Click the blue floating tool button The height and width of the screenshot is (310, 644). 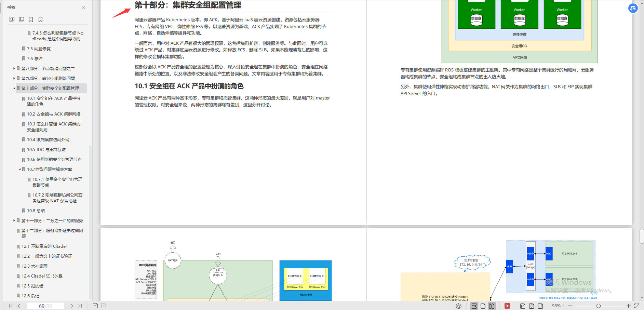point(633,8)
